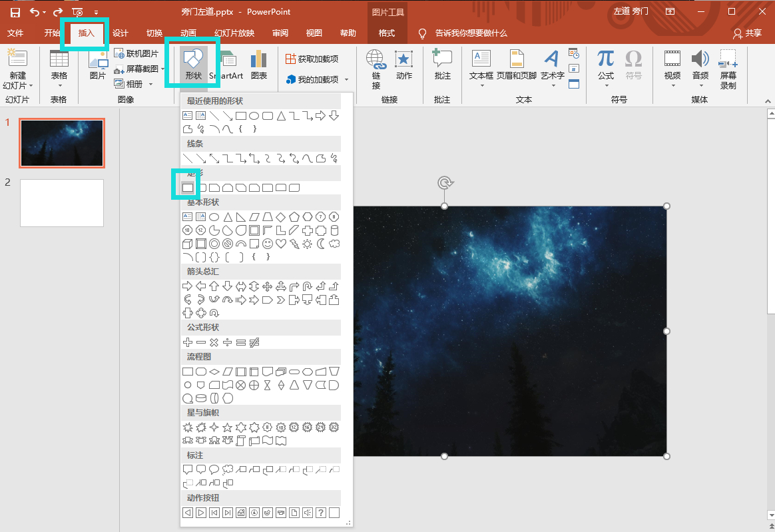Choose the prohibition 'no' symbol shape
Screen dimensions: 775x532
point(227,244)
